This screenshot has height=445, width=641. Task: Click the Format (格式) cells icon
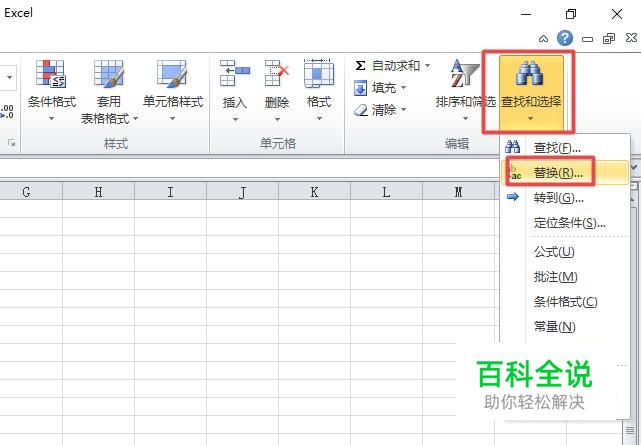click(x=319, y=73)
